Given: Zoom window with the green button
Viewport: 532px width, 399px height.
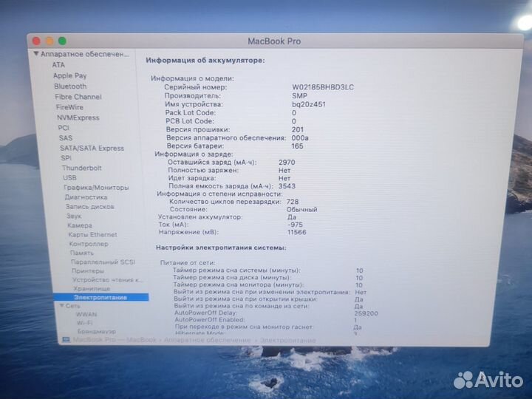Looking at the screenshot, I should pos(62,41).
